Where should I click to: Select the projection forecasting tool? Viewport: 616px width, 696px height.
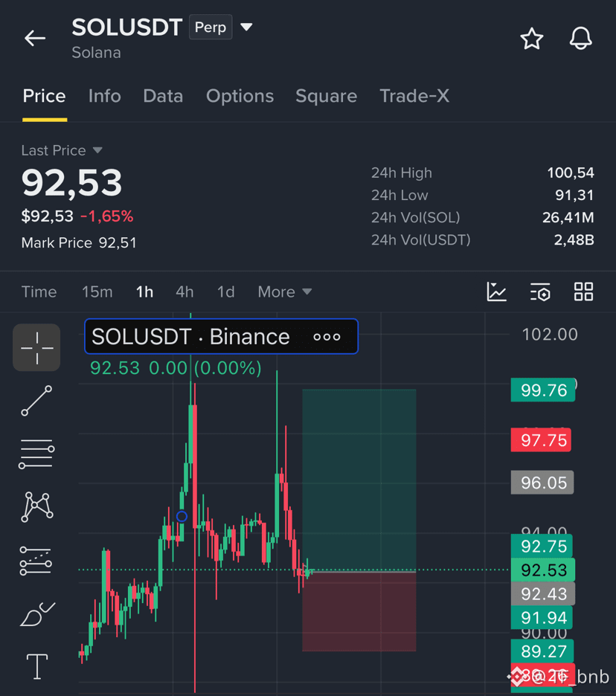click(36, 561)
